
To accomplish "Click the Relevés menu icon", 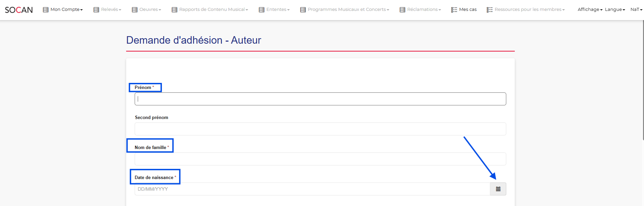I will click(x=96, y=10).
